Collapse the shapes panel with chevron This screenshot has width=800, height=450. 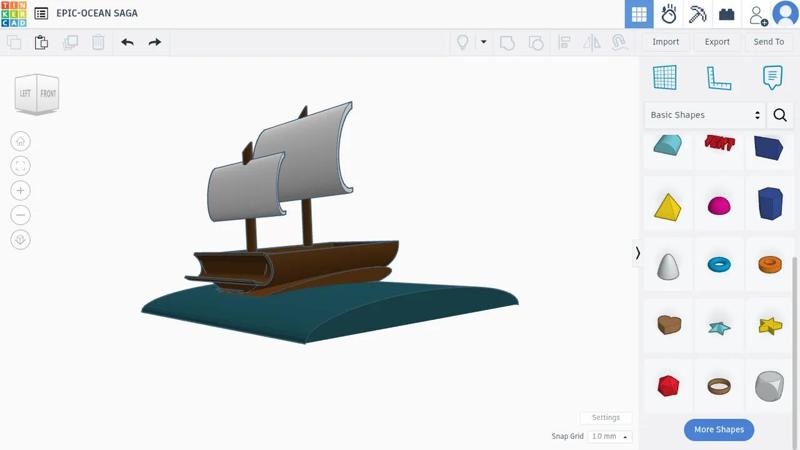[637, 253]
